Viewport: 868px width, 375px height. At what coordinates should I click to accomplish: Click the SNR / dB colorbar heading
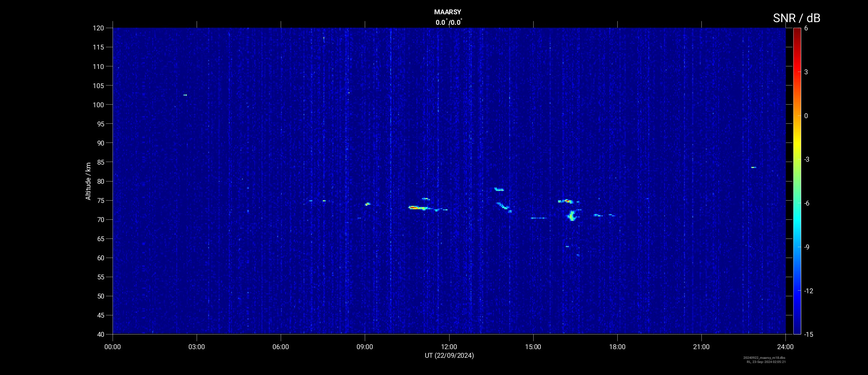point(796,18)
